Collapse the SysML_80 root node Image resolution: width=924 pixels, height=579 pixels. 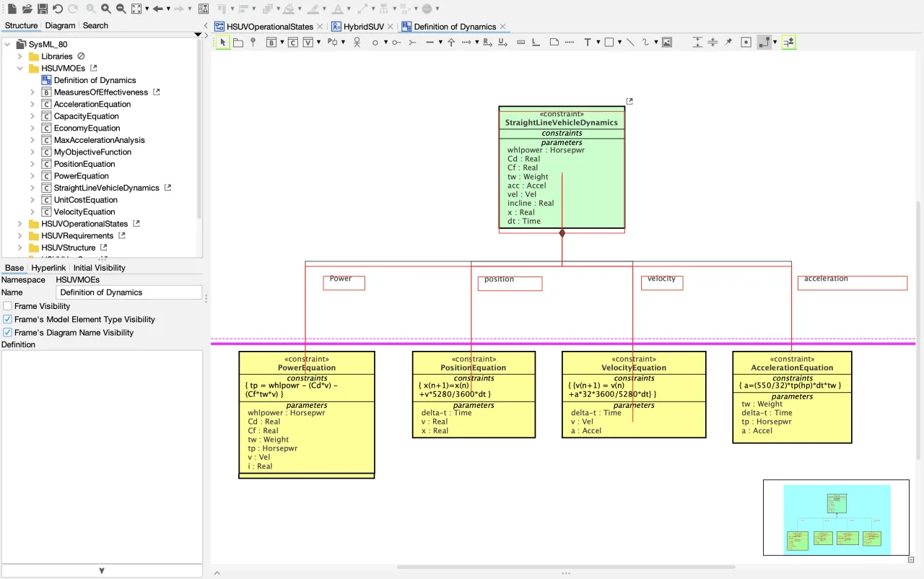(7, 45)
